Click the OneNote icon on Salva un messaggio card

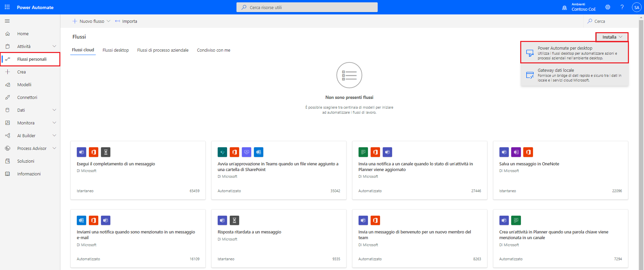coord(516,152)
